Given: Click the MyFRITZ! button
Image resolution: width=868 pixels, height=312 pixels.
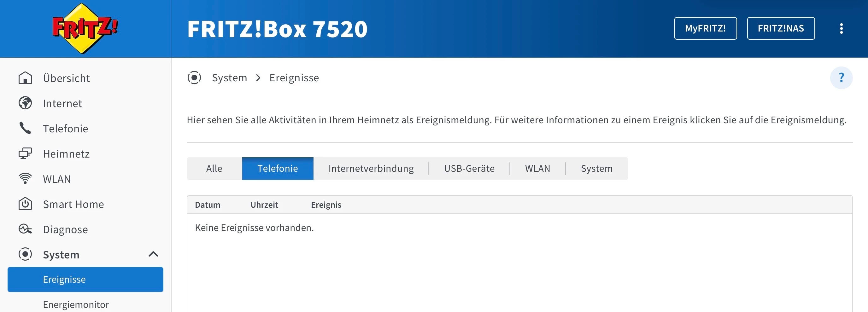Looking at the screenshot, I should (705, 28).
